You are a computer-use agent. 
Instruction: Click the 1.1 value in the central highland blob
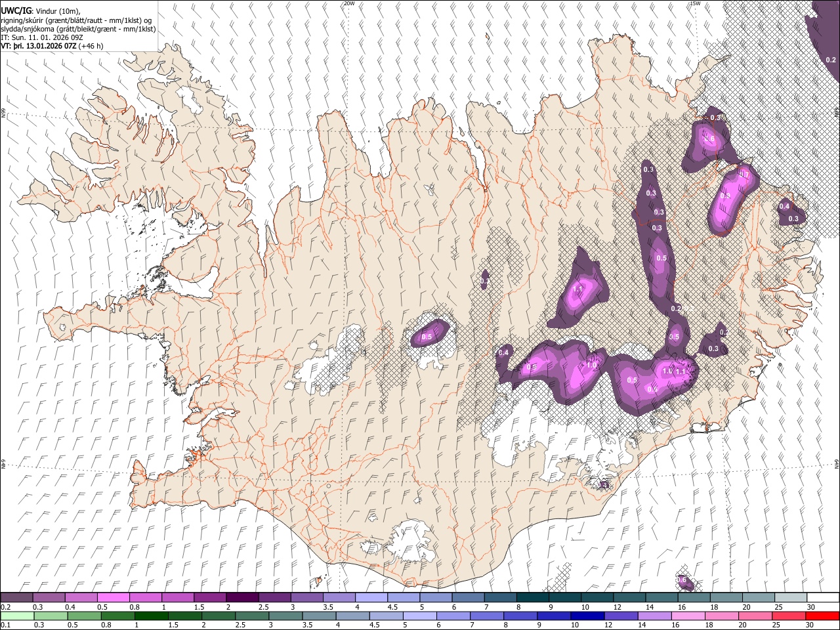point(578,289)
